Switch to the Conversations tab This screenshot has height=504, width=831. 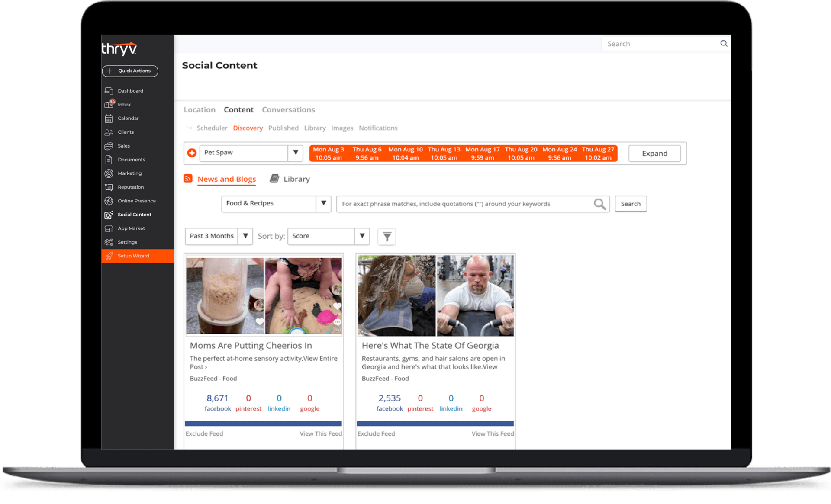click(288, 110)
